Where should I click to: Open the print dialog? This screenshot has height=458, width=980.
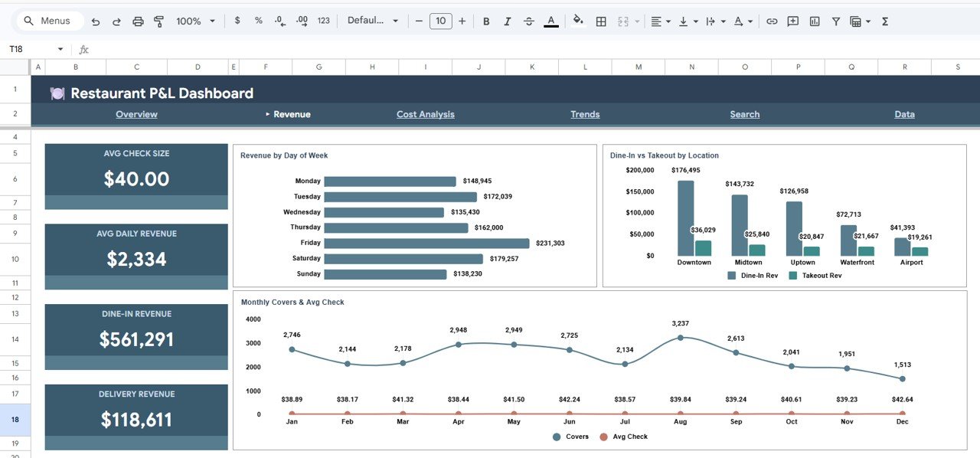(138, 21)
